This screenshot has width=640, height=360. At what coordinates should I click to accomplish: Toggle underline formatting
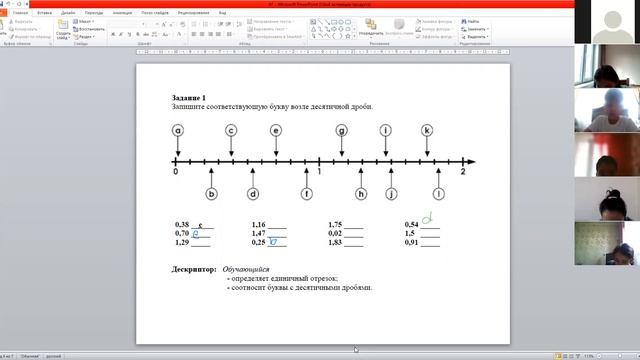pyautogui.click(x=129, y=35)
